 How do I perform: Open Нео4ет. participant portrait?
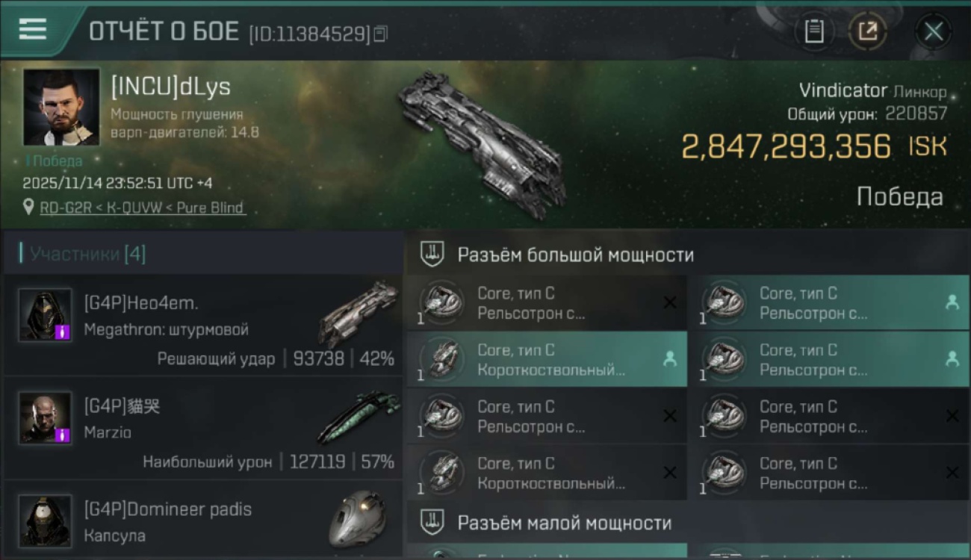tap(46, 315)
